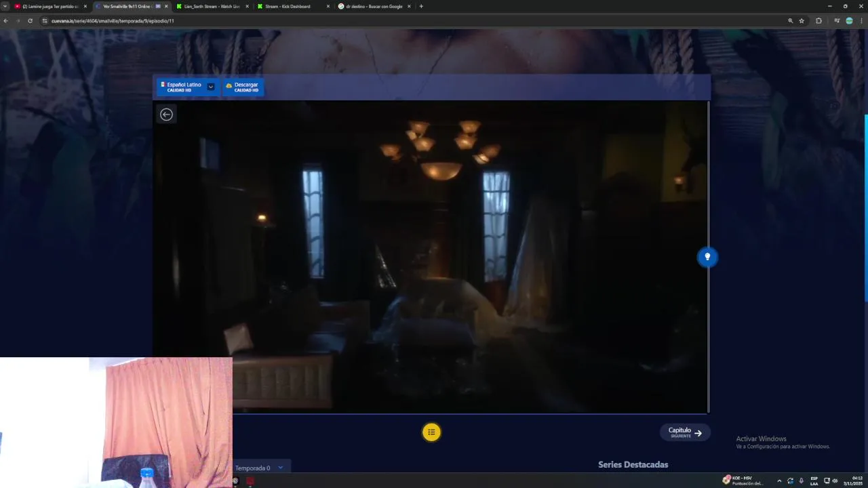This screenshot has width=868, height=488.
Task: Open the tab search dropdown arrow
Action: [x=5, y=6]
